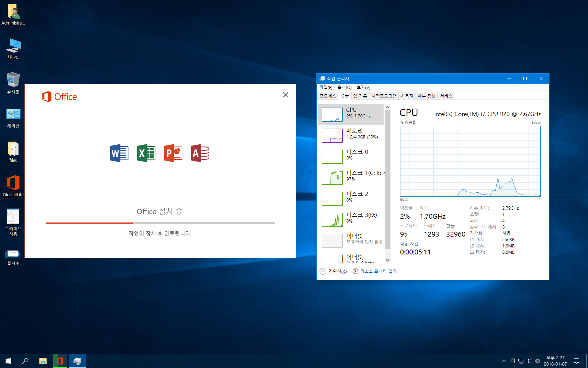Select the 디스크 0 performance item
This screenshot has width=588, height=368.
(351, 157)
